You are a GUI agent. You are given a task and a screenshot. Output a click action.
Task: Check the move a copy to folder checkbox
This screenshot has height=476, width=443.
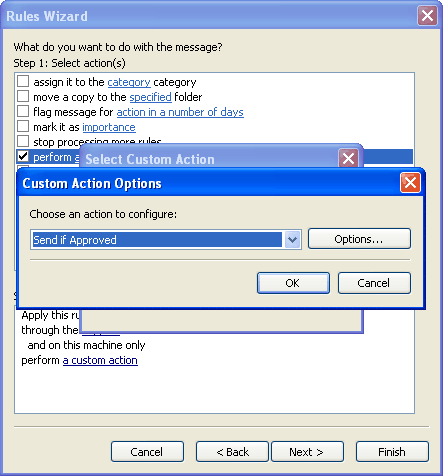pyautogui.click(x=23, y=96)
